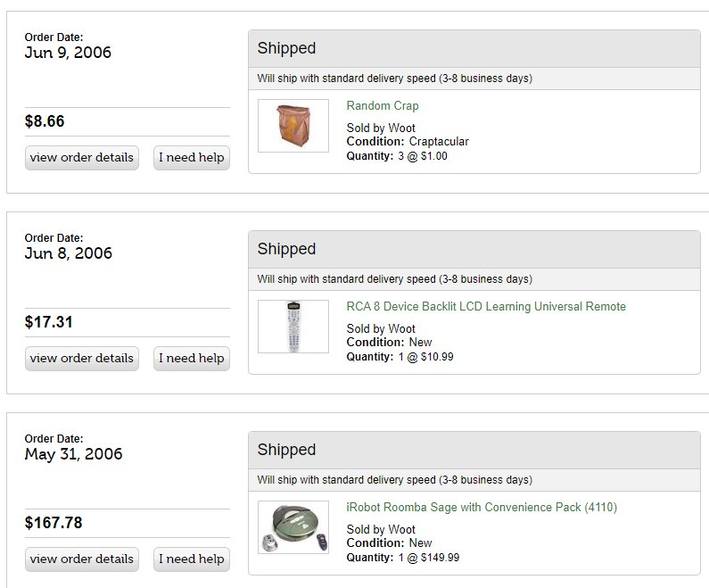Click the $8.66 order total
This screenshot has width=709, height=588.
pyautogui.click(x=45, y=121)
